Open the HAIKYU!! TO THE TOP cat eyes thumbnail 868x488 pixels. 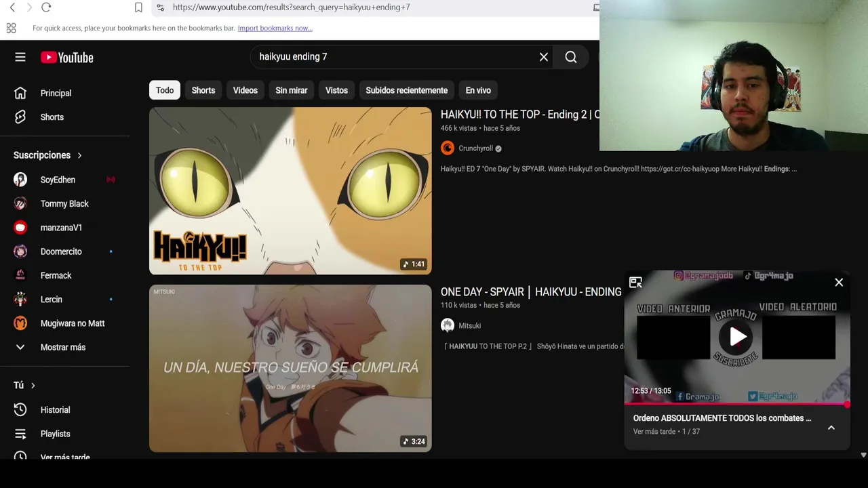290,191
